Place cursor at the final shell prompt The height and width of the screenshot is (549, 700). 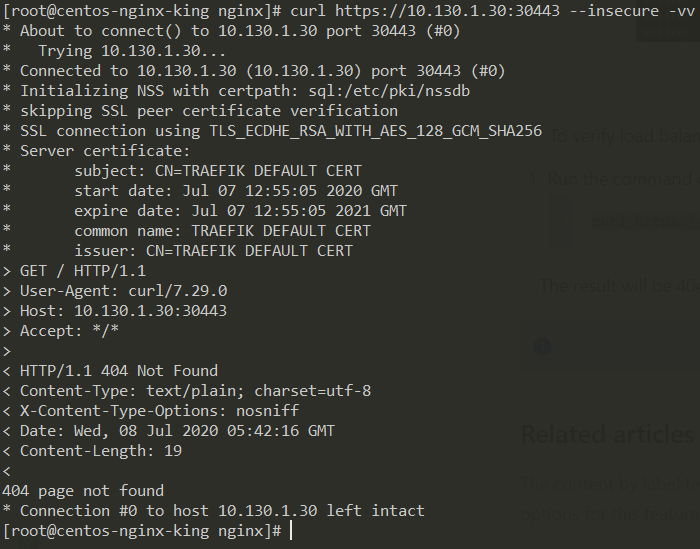pos(291,531)
